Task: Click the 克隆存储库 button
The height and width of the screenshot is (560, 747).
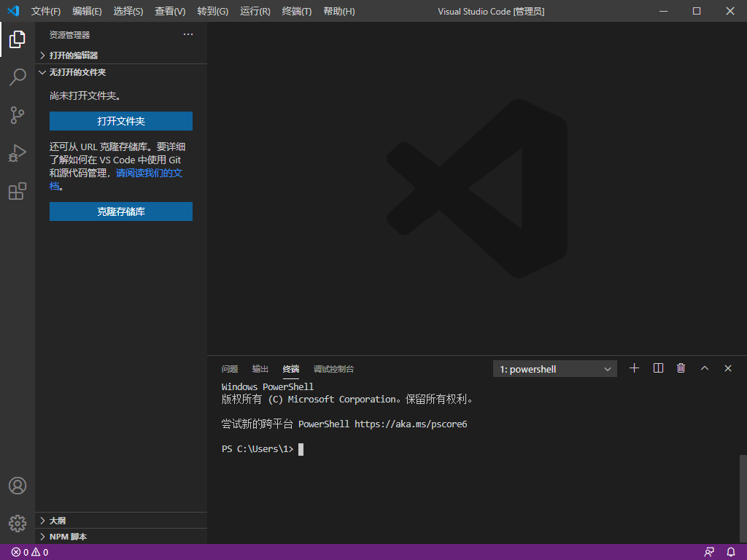Action: click(121, 211)
